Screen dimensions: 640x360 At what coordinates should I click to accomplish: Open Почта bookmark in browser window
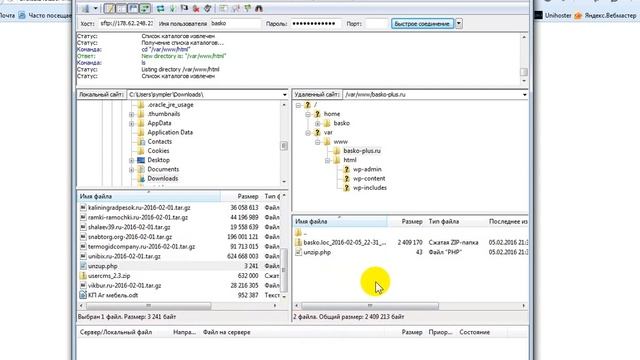tap(7, 16)
